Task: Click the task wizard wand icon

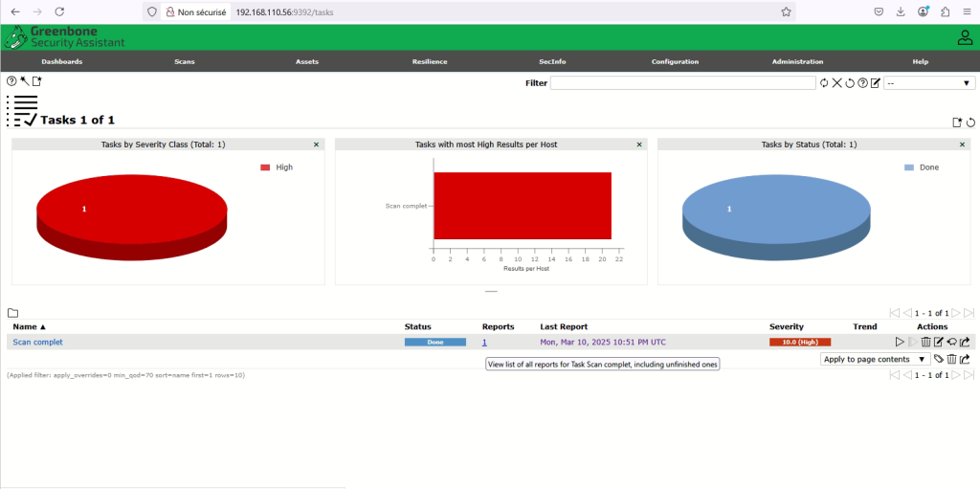Action: pyautogui.click(x=24, y=81)
